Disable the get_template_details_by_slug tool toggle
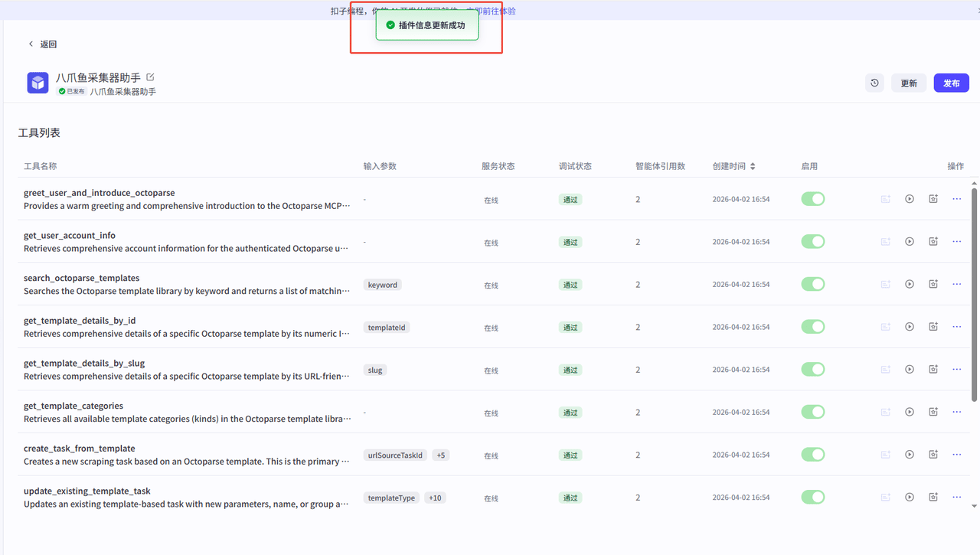980x555 pixels. pos(813,370)
